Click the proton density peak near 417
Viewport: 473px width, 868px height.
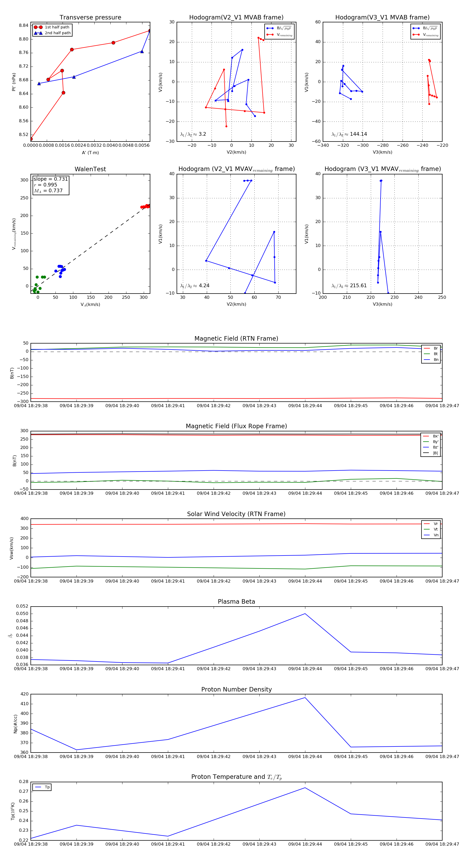click(305, 698)
